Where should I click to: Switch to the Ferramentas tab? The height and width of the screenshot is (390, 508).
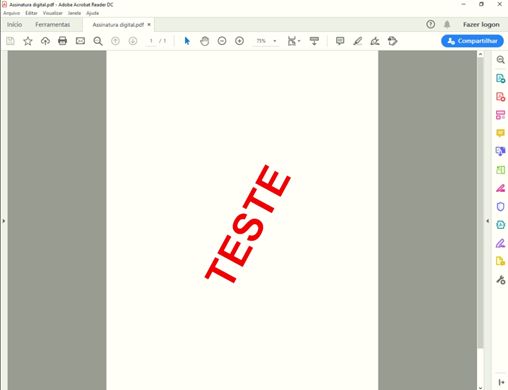click(53, 25)
